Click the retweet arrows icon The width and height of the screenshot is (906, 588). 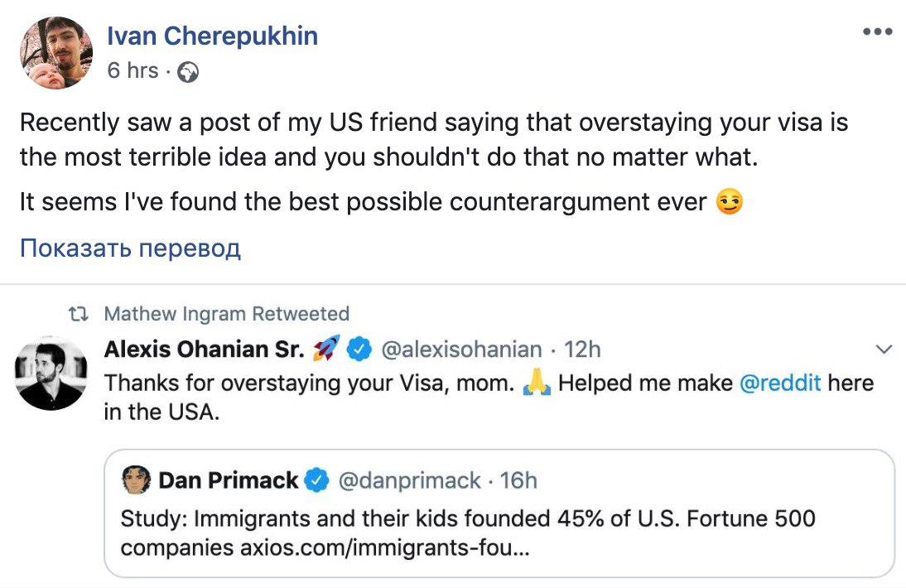(80, 315)
